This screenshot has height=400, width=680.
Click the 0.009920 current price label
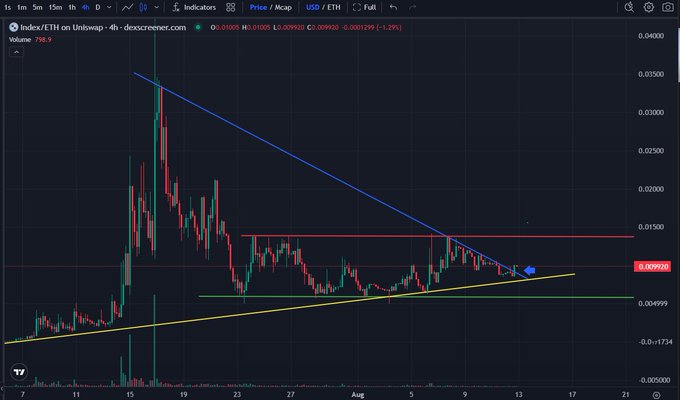pos(653,266)
